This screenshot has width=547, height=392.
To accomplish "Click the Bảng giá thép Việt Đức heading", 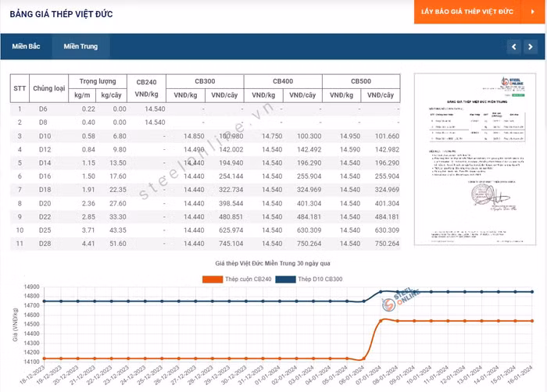I will 61,14.
